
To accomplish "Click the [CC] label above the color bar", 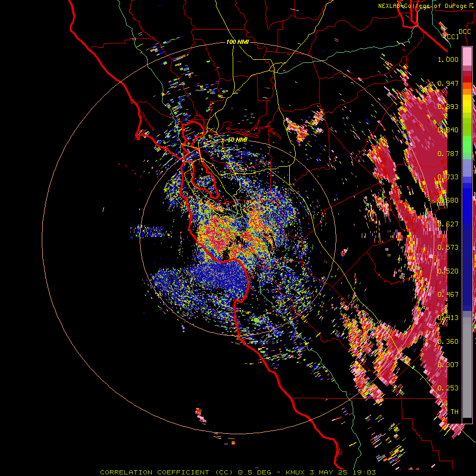I will click(x=452, y=36).
